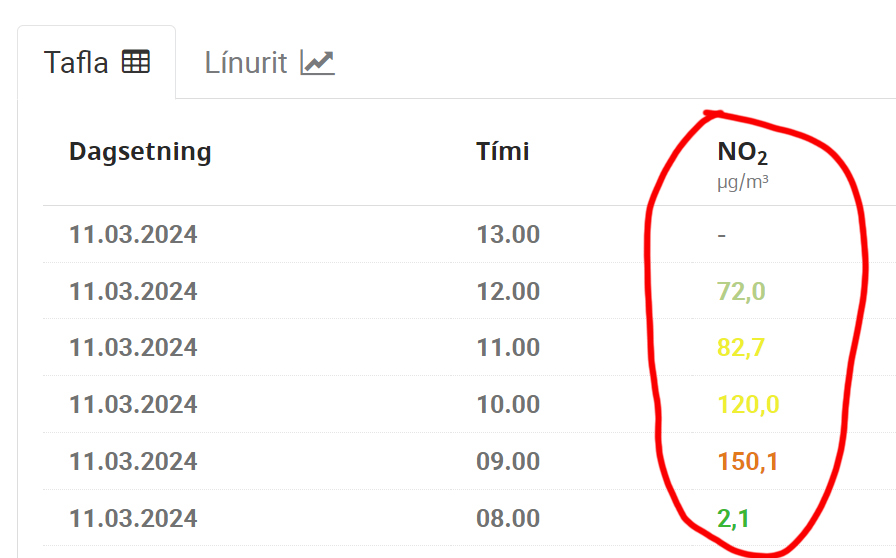
Task: Click the 09.00 time cell
Action: pyautogui.click(x=508, y=461)
